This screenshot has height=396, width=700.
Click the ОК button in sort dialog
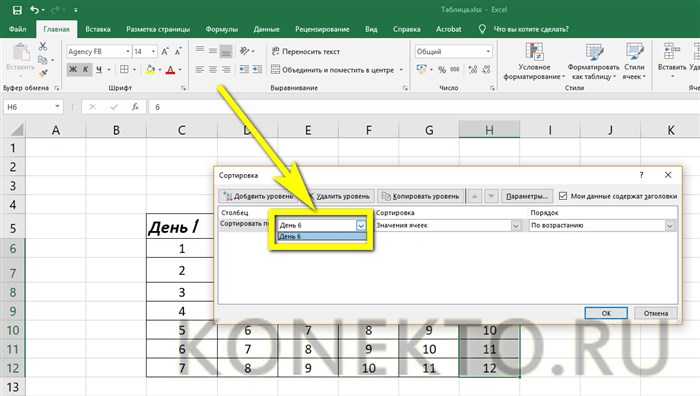click(606, 313)
